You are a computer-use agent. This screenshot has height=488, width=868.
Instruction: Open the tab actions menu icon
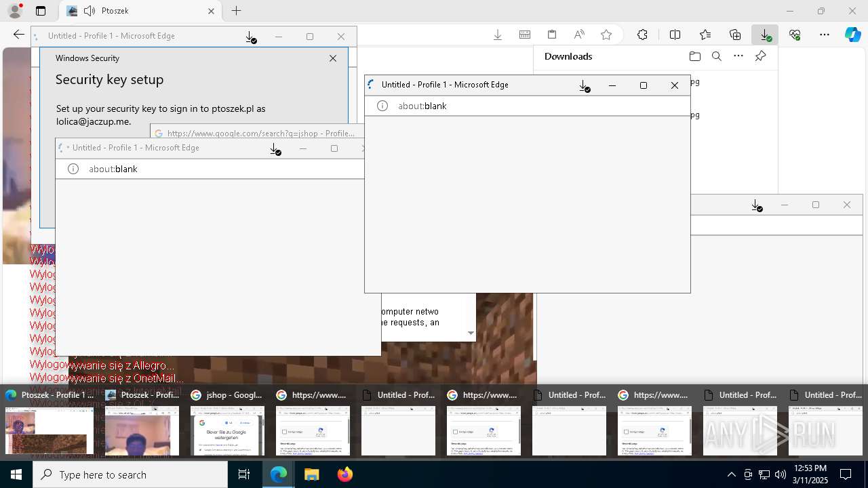pos(41,11)
